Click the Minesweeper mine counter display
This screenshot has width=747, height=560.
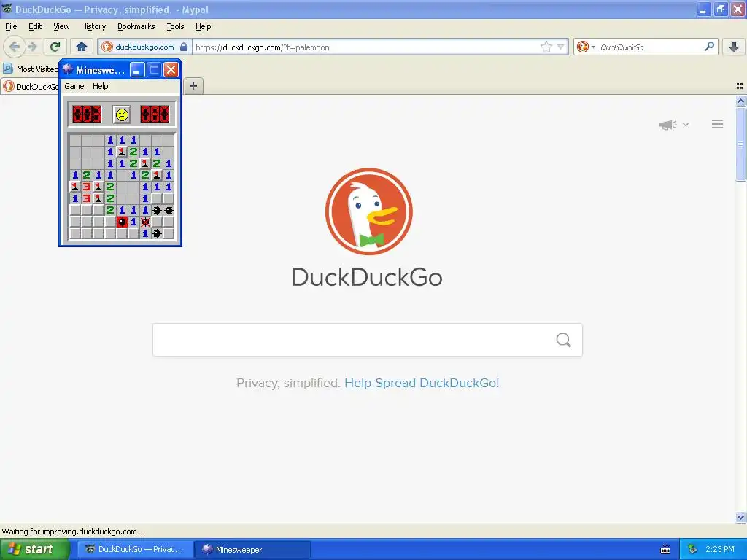pos(87,114)
